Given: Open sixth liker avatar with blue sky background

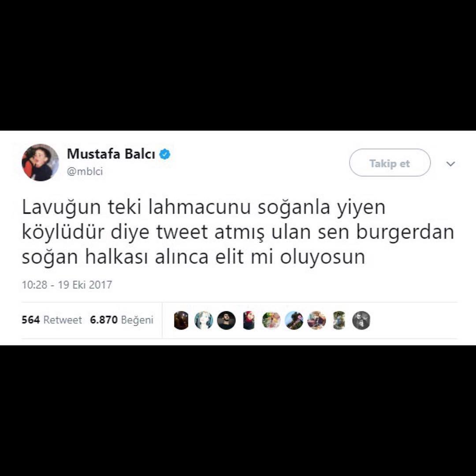Looking at the screenshot, I should (x=294, y=320).
